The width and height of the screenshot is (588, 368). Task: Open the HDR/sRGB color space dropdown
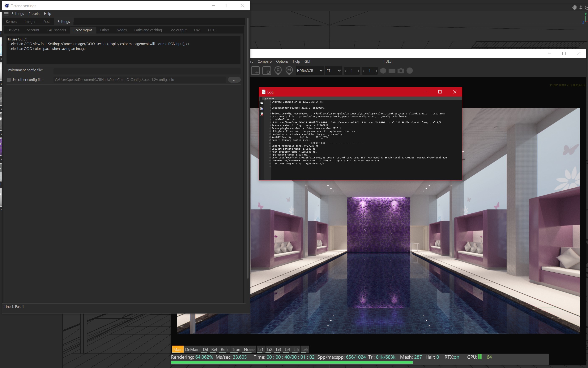point(310,71)
